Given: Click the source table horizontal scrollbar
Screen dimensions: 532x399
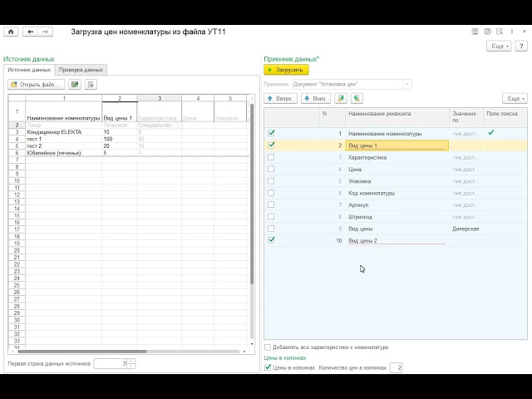Looking at the screenshot, I should point(81,352).
